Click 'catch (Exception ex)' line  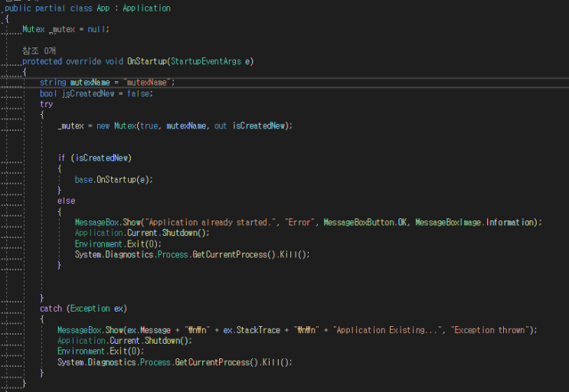click(x=83, y=309)
